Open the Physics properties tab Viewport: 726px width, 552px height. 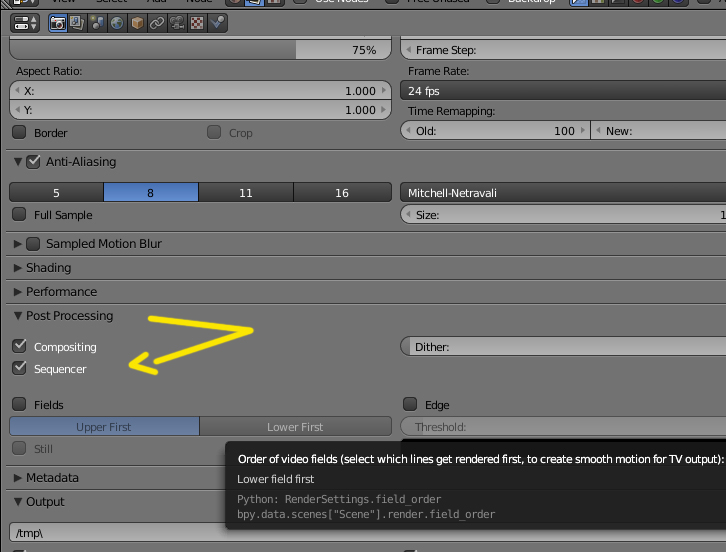pos(217,23)
